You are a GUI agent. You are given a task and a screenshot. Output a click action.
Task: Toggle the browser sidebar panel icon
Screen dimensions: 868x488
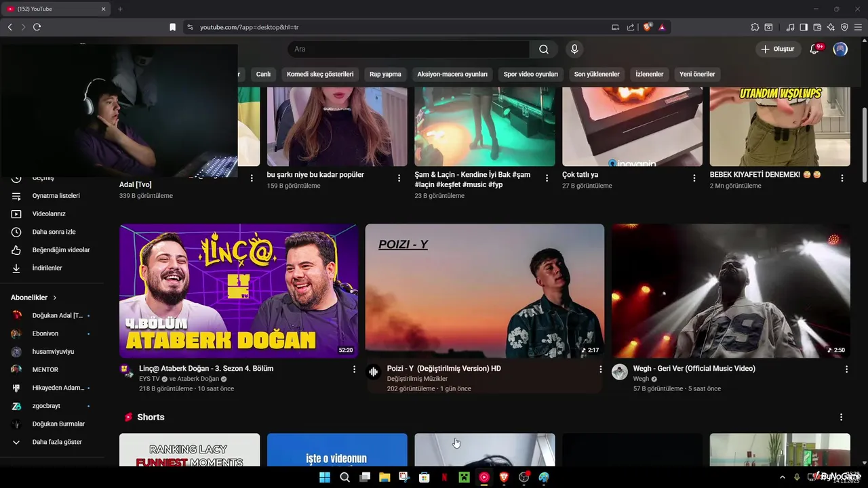click(804, 27)
